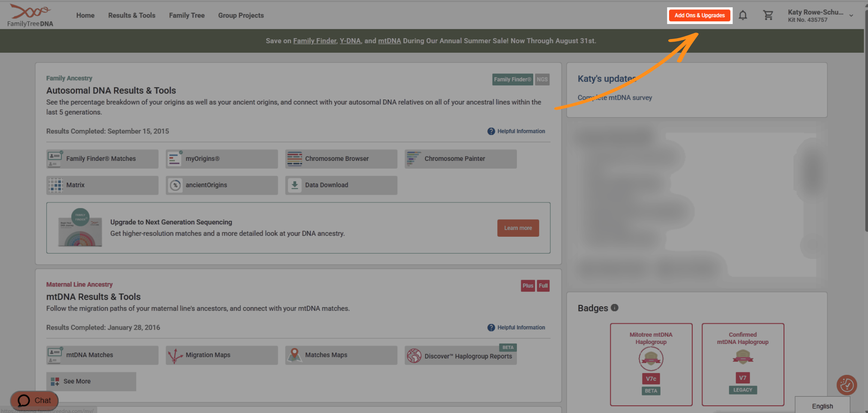Screen dimensions: 868x413
Task: Open Data Download
Action: [341, 185]
